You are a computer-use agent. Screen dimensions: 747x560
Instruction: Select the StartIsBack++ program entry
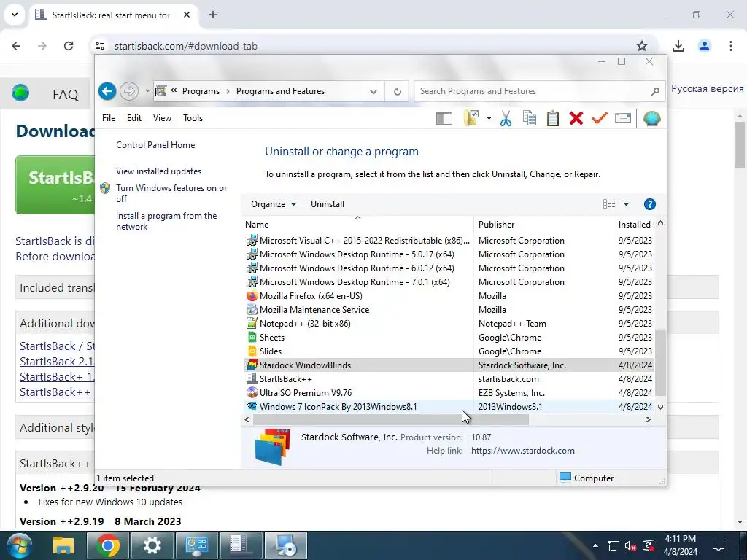(448, 378)
